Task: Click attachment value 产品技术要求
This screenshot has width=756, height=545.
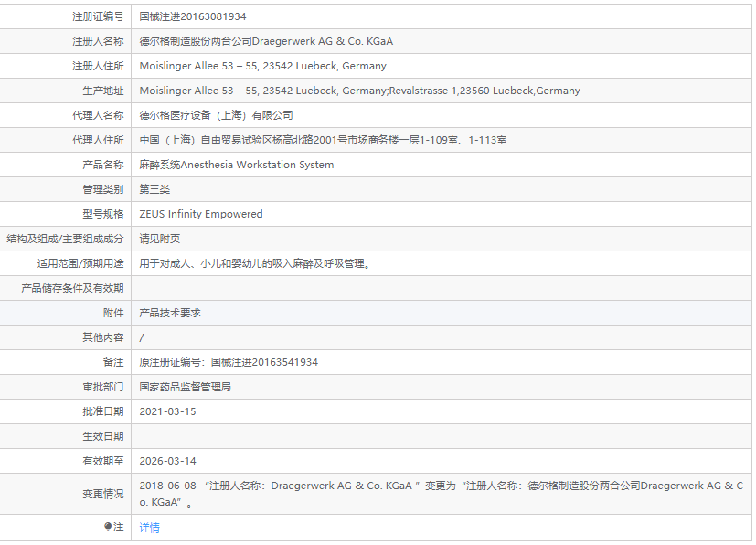Action: tap(170, 313)
